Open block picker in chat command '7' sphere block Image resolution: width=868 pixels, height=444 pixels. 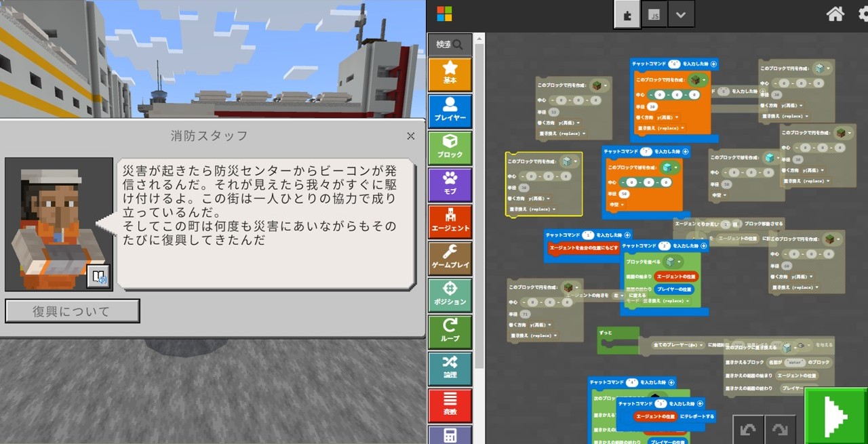coord(669,167)
